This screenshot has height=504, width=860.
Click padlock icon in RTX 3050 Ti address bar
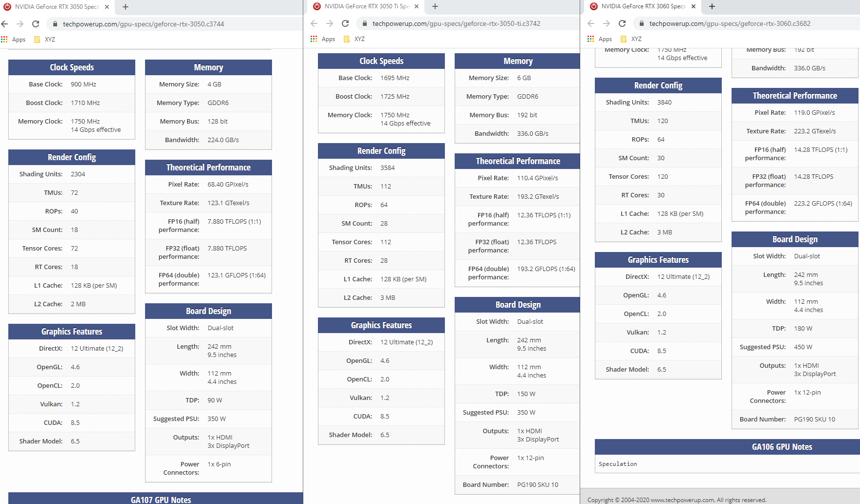365,23
